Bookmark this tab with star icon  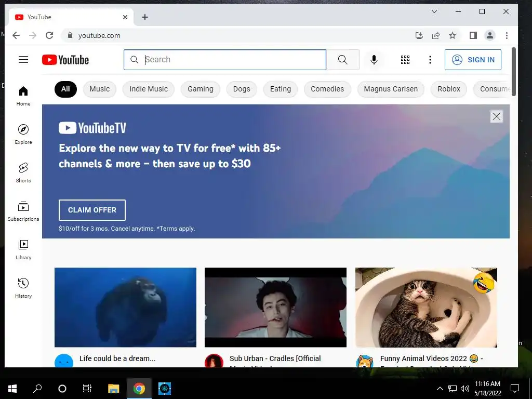[453, 35]
